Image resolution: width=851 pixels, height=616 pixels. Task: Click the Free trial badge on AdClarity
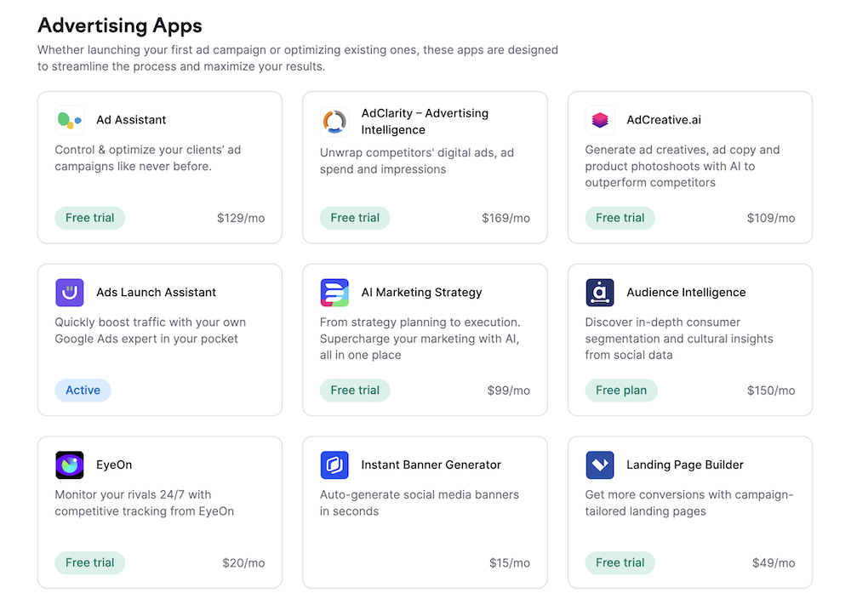coord(355,217)
